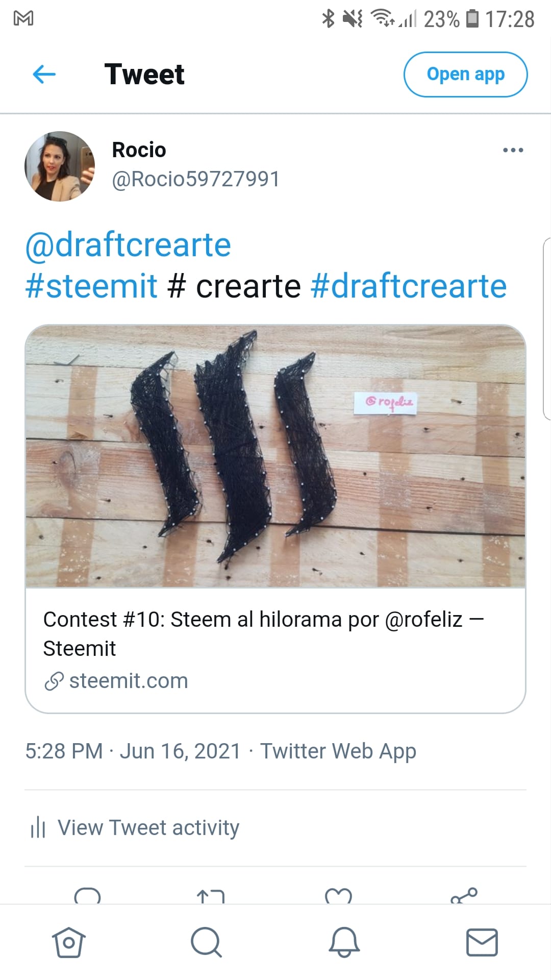Share the tweet via share icon
This screenshot has height=980, width=551.
point(464,896)
